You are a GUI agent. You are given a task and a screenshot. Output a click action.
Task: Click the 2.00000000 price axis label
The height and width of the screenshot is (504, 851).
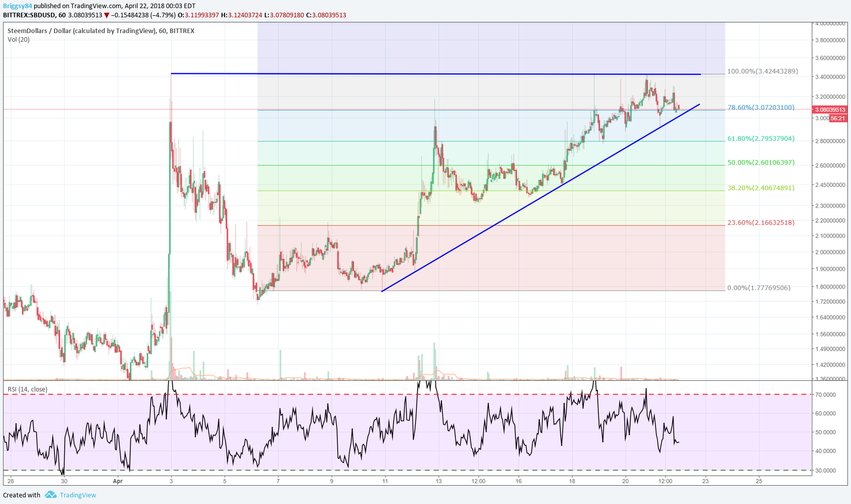pos(830,252)
